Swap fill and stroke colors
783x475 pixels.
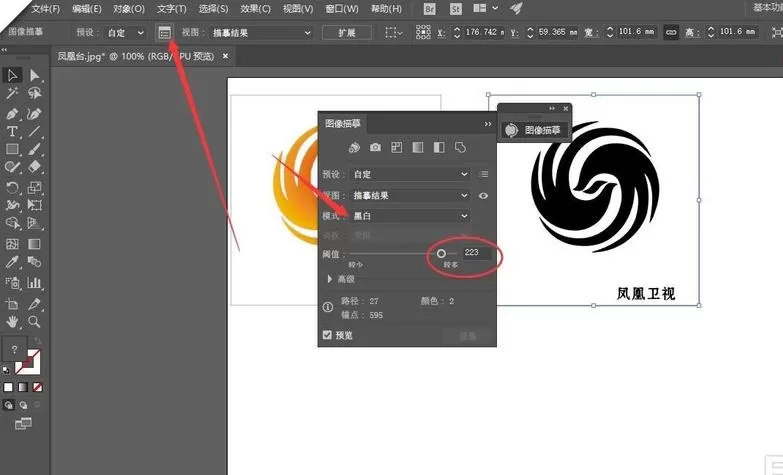coord(38,341)
